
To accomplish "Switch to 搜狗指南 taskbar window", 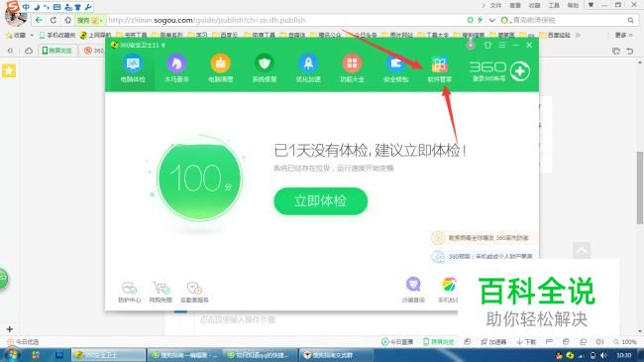I will 184,355.
